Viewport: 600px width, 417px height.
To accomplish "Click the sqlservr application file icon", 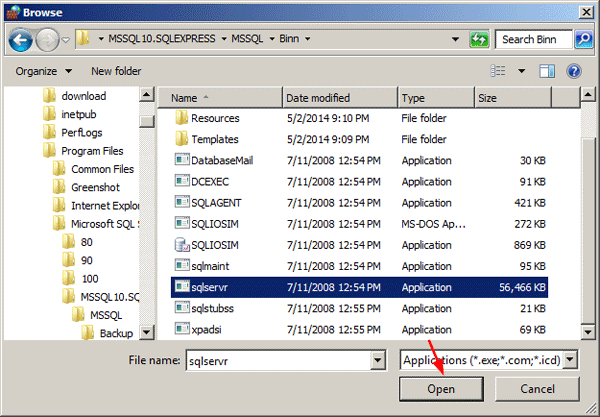I will tap(180, 286).
